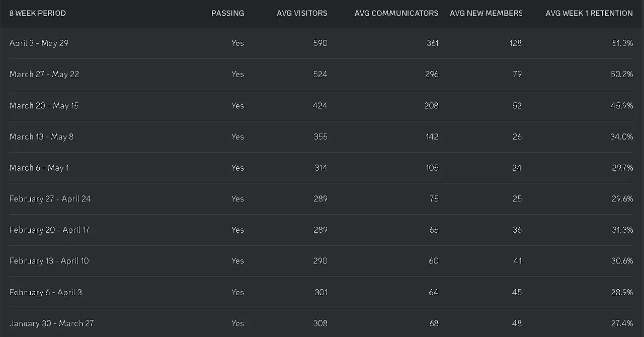Select the 128 new members cell
The height and width of the screenshot is (337, 644).
click(x=515, y=43)
